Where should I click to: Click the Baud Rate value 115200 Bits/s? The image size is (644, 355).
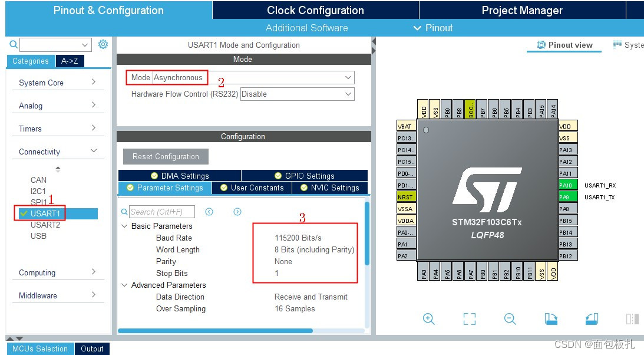(298, 238)
